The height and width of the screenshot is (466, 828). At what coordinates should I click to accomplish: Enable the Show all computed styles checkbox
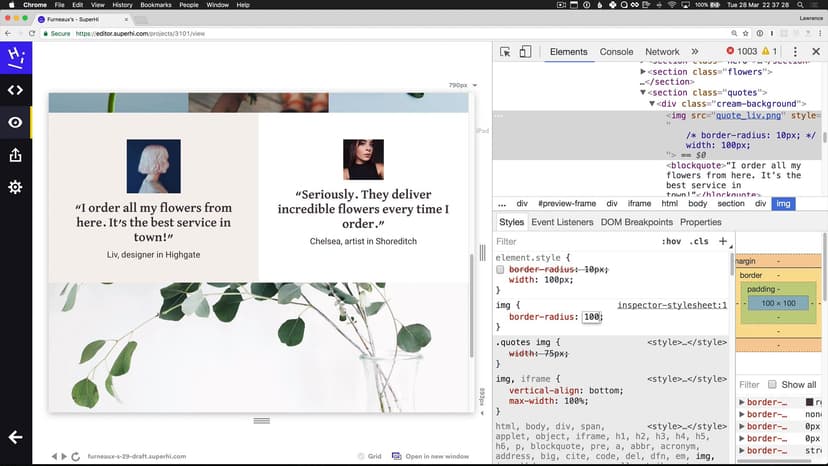772,385
